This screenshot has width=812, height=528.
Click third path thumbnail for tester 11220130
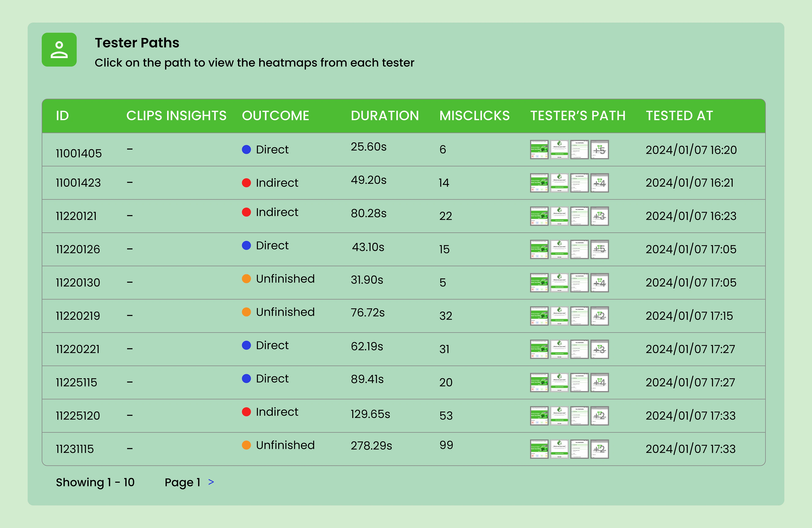click(579, 283)
